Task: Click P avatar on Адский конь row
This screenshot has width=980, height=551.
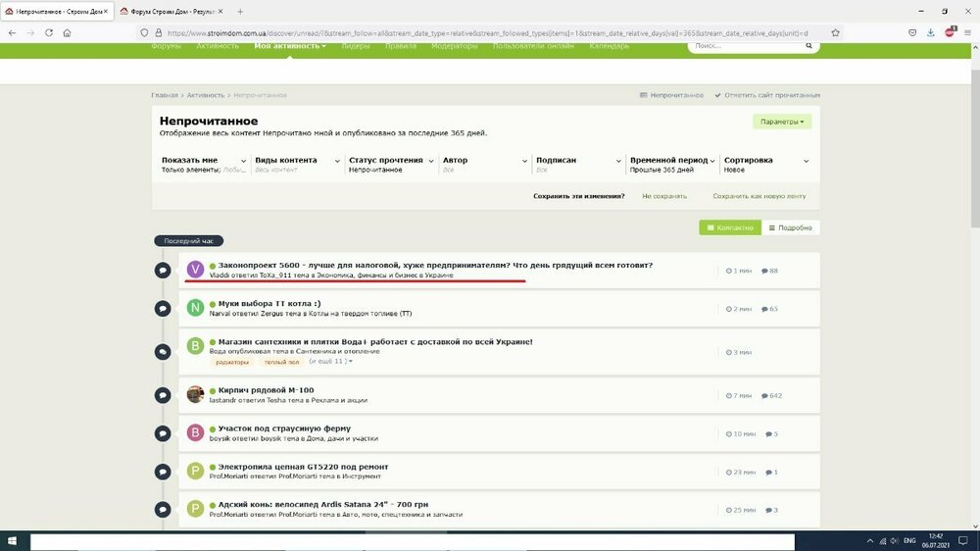Action: tap(195, 509)
